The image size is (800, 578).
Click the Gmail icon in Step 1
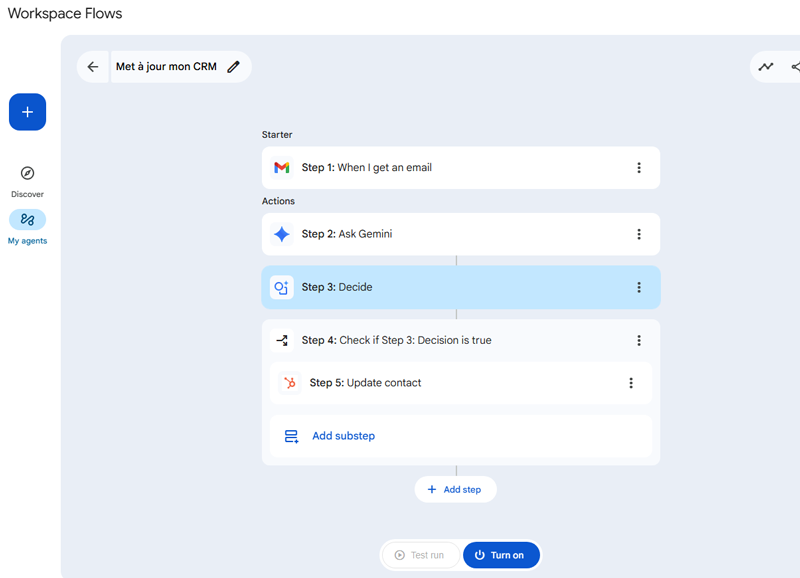(x=282, y=168)
